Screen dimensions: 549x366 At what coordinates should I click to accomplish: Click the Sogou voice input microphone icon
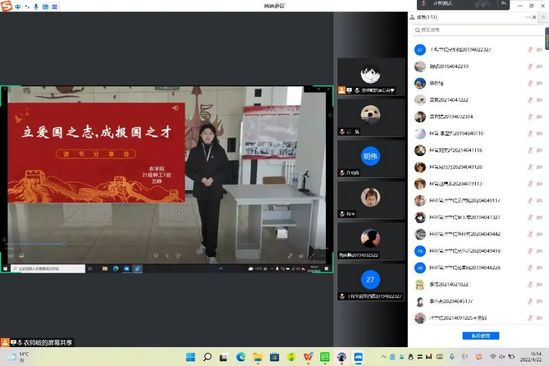pyautogui.click(x=36, y=6)
